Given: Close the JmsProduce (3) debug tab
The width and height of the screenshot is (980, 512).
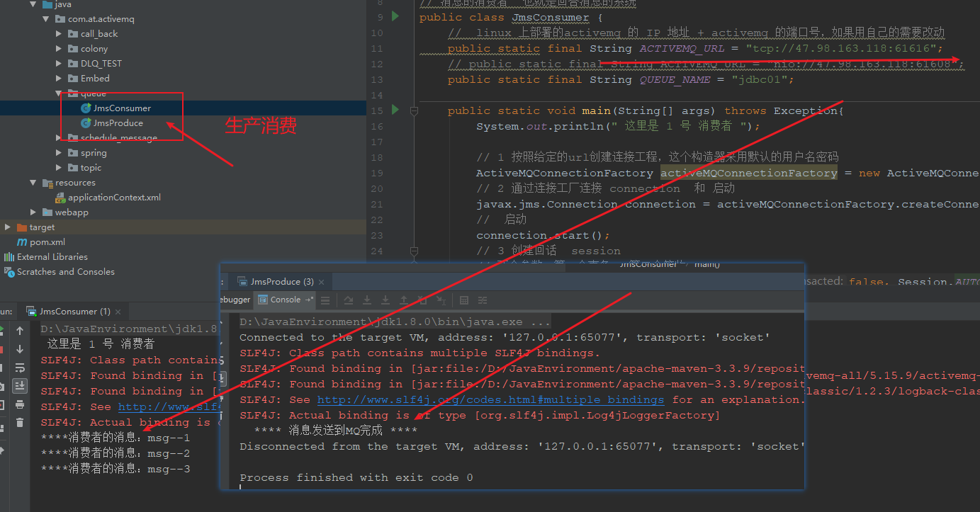Looking at the screenshot, I should click(322, 282).
